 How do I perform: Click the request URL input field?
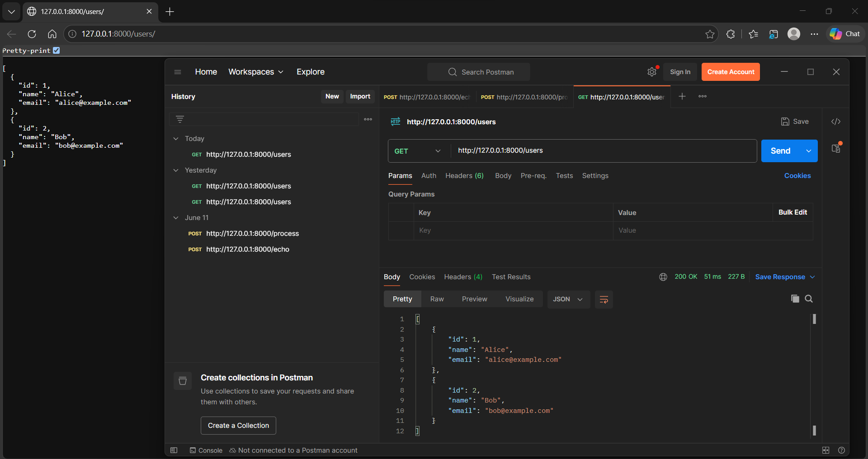click(x=604, y=151)
